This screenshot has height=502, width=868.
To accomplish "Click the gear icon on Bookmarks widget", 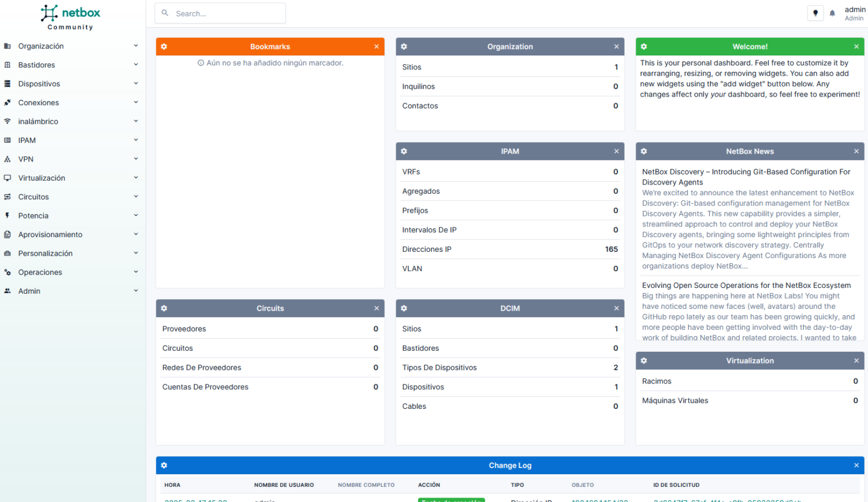I will click(164, 47).
